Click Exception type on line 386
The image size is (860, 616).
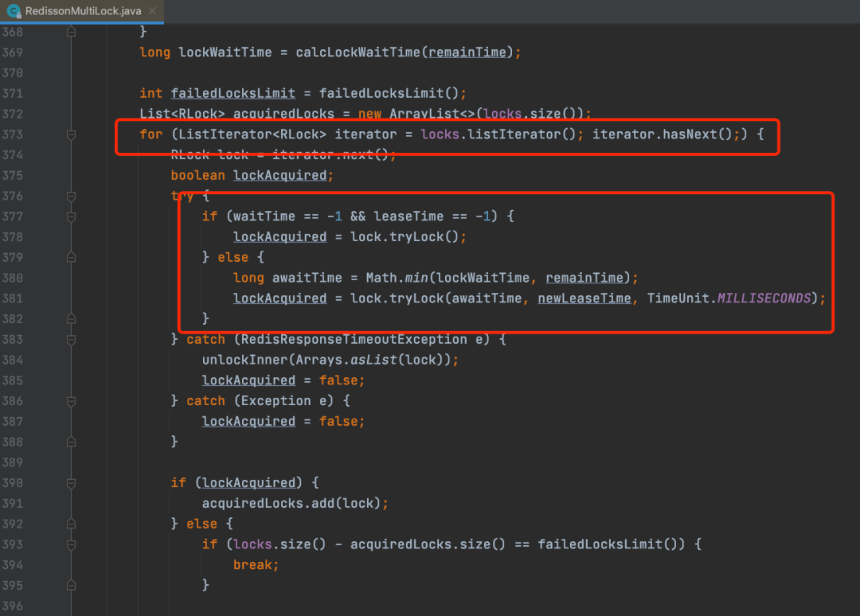tap(276, 400)
